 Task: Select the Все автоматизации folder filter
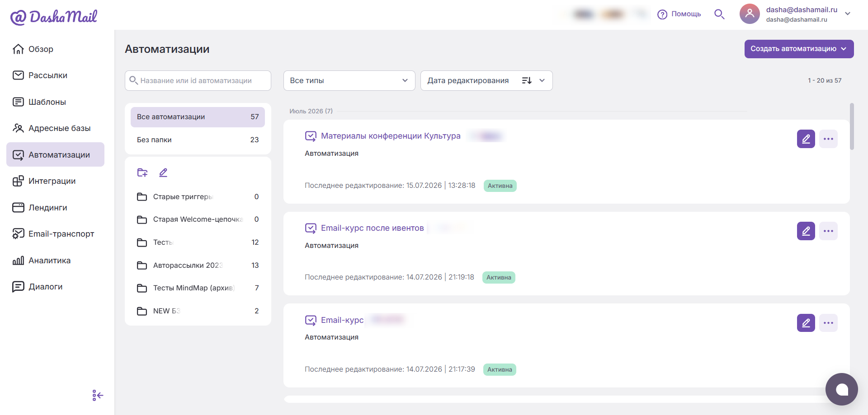198,117
